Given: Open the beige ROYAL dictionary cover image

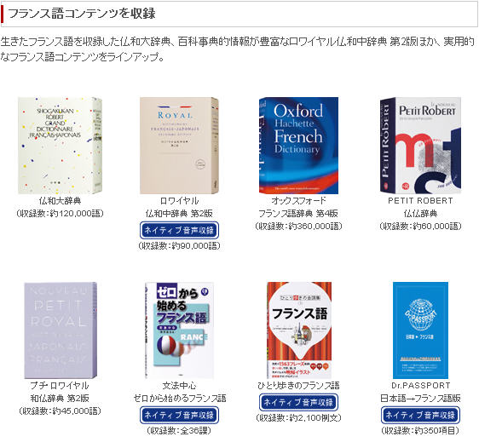Looking at the screenshot, I should coord(179,146).
